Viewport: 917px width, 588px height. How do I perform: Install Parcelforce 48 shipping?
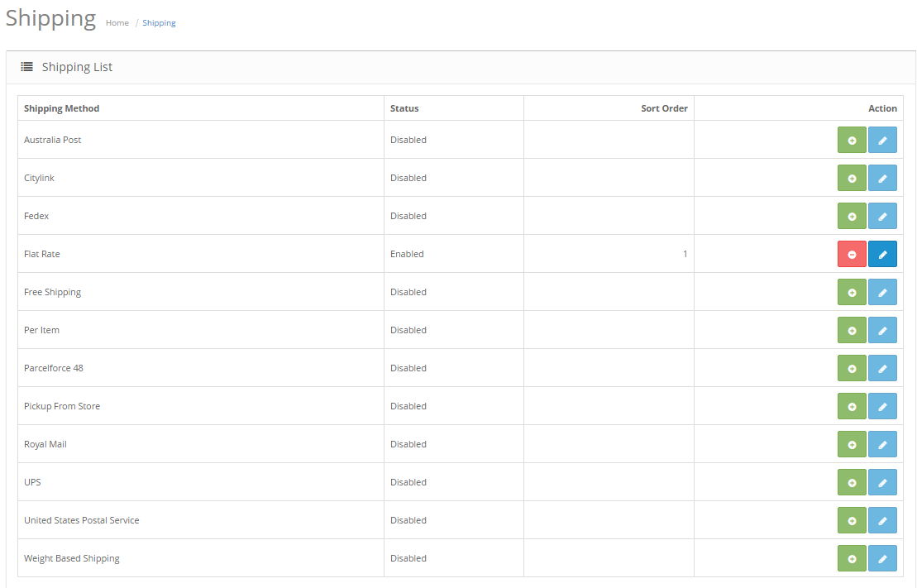click(x=852, y=368)
